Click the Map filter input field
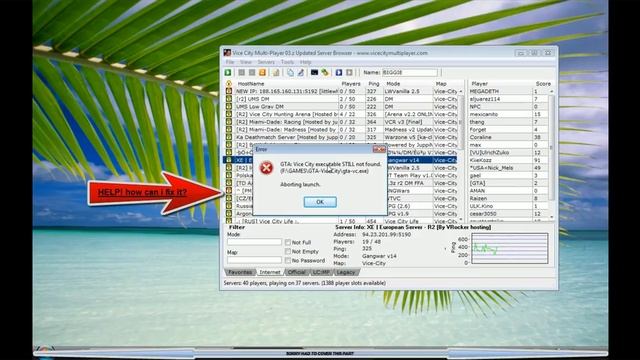The height and width of the screenshot is (360, 640). 254,260
